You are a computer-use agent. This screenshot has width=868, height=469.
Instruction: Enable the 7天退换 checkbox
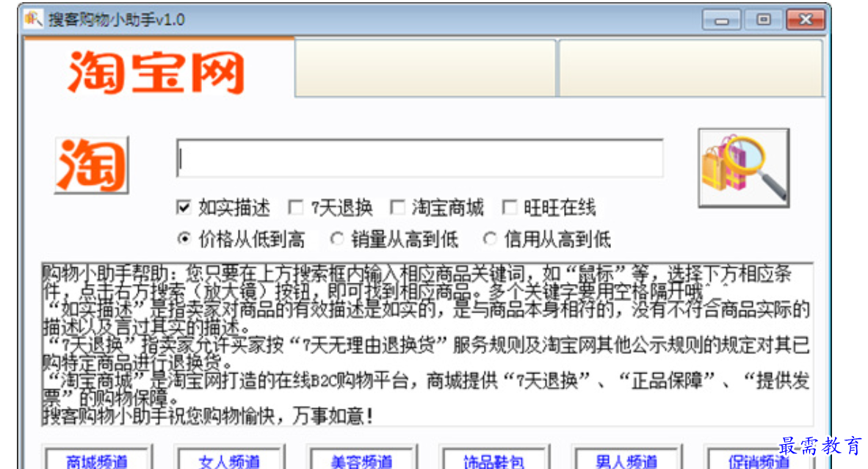[296, 208]
